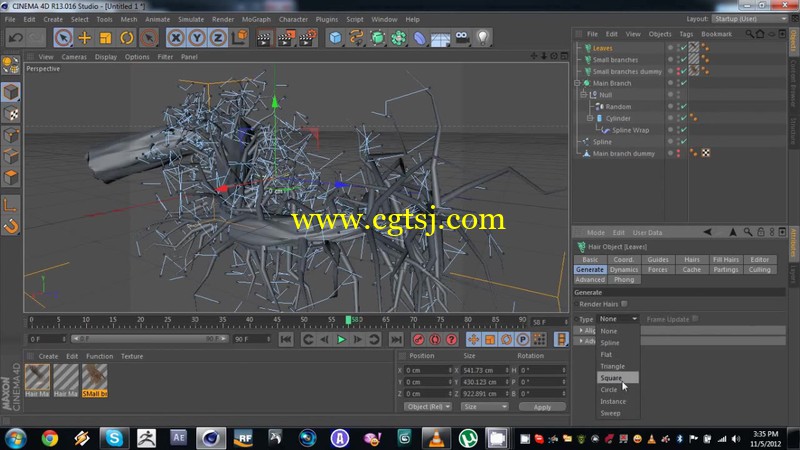Open Skype from taskbar

tap(114, 438)
